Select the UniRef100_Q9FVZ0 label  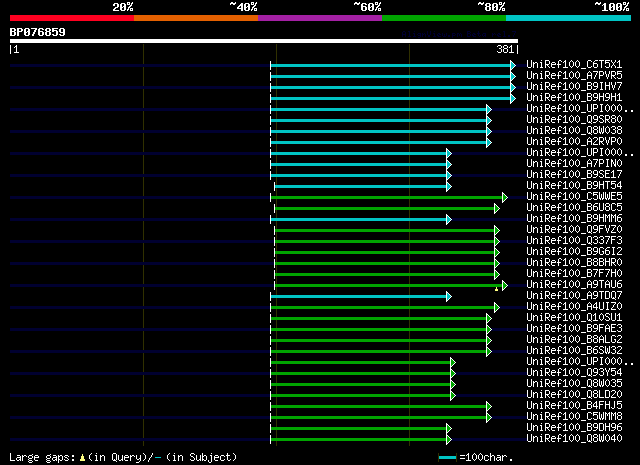point(574,230)
